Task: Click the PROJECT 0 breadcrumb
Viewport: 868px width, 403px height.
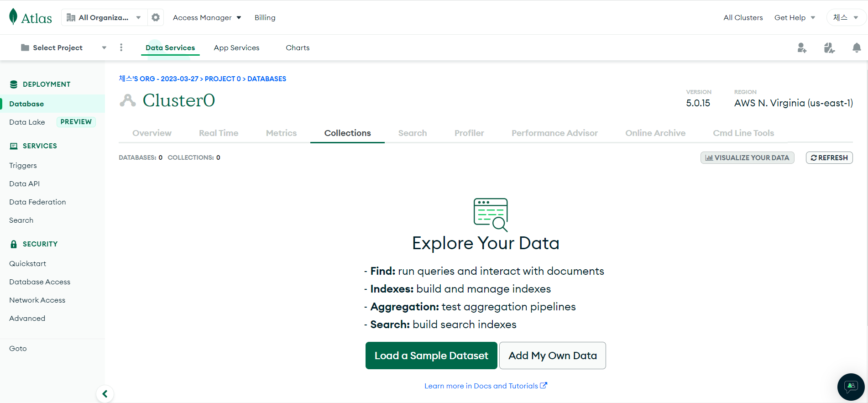Action: (x=223, y=79)
